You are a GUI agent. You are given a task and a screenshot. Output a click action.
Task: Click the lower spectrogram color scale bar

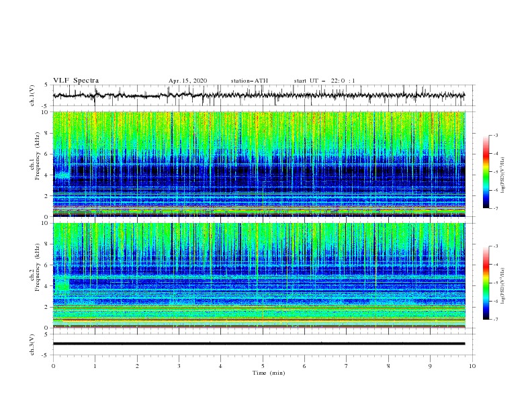[486, 283]
